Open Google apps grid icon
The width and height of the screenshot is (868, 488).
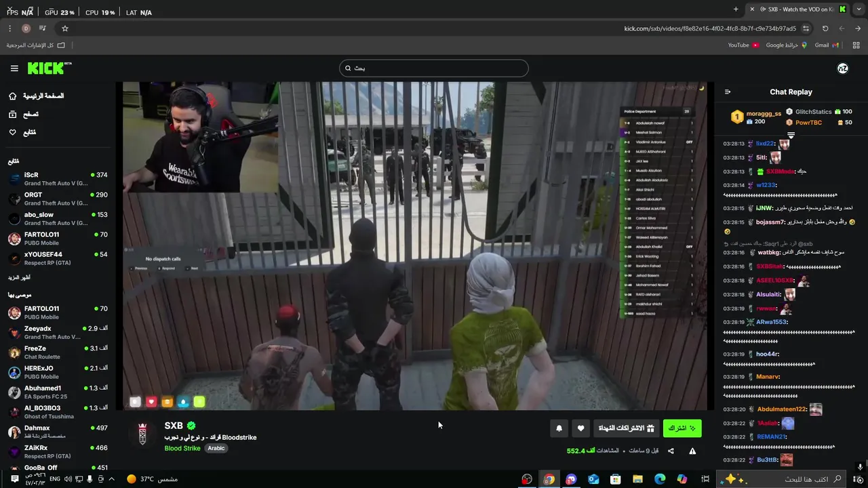tap(856, 45)
